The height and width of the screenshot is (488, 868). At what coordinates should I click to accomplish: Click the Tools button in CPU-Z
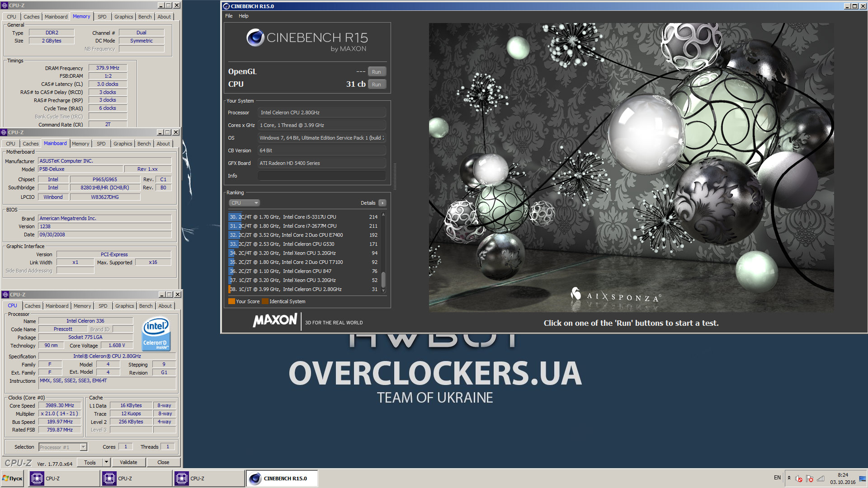click(x=90, y=462)
